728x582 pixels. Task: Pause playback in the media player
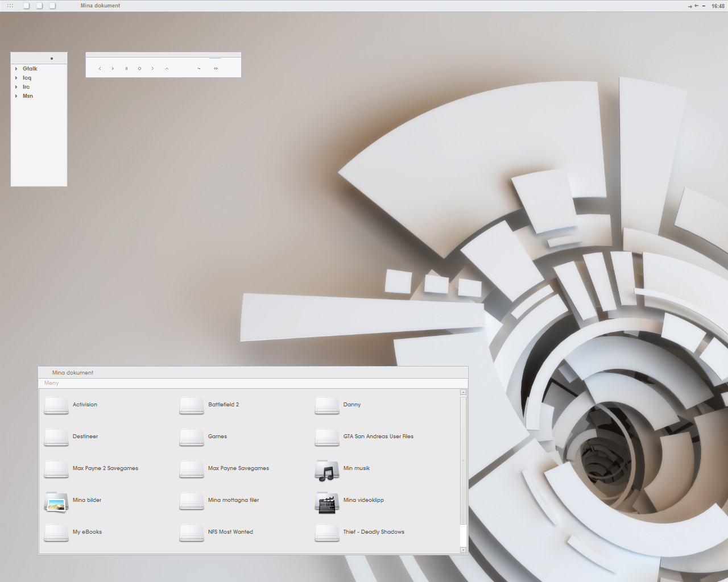pyautogui.click(x=126, y=69)
